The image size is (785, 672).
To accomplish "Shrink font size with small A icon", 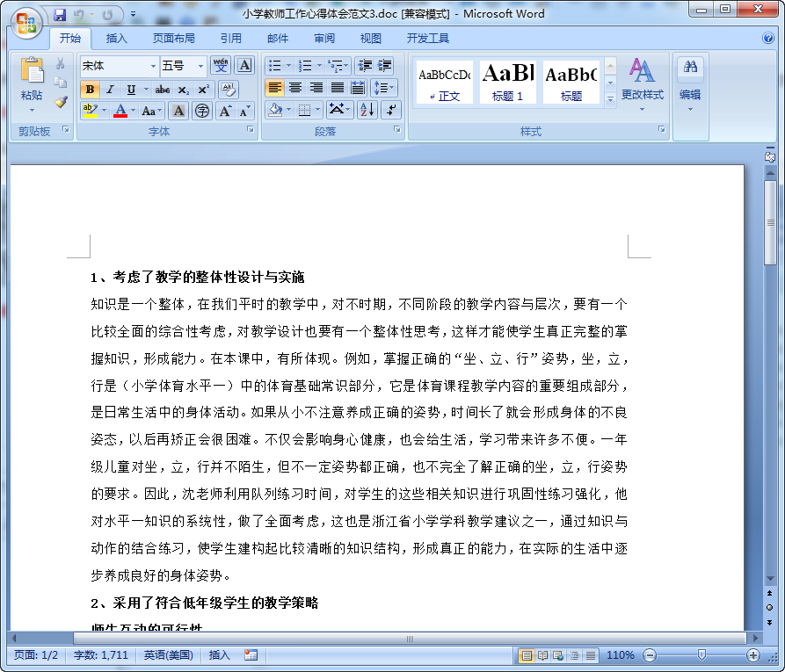I will pos(243,111).
